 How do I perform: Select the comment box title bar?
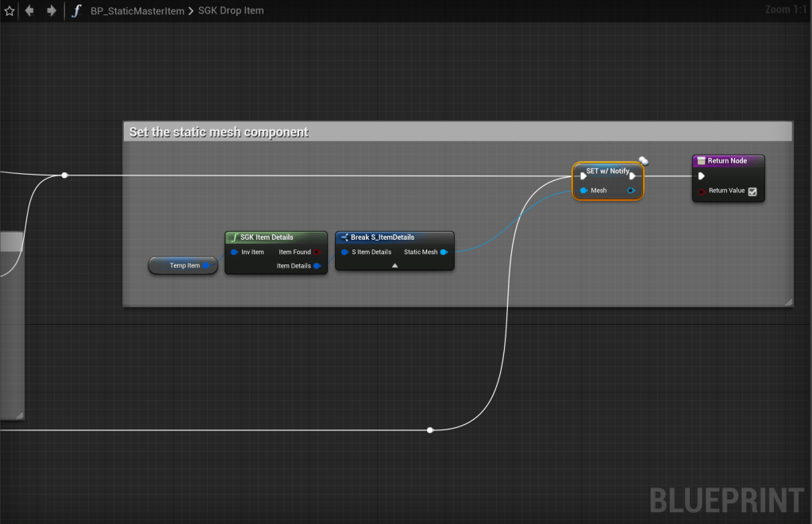point(457,132)
